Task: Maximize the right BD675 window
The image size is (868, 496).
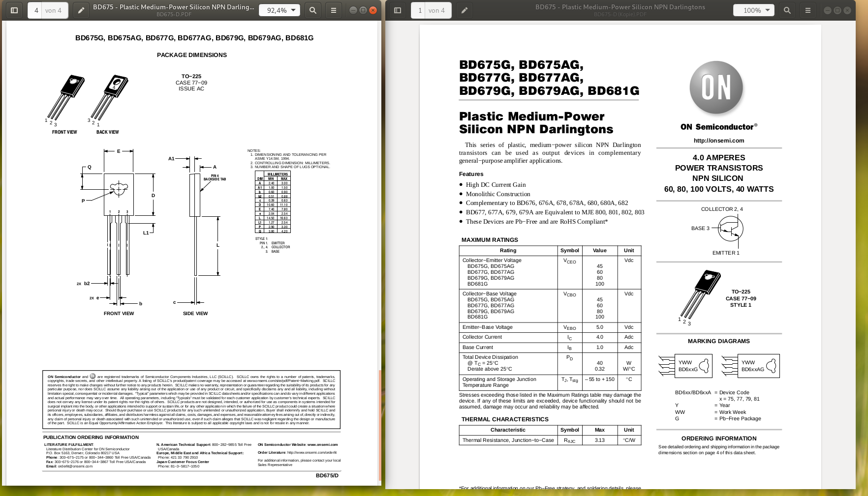Action: point(837,10)
